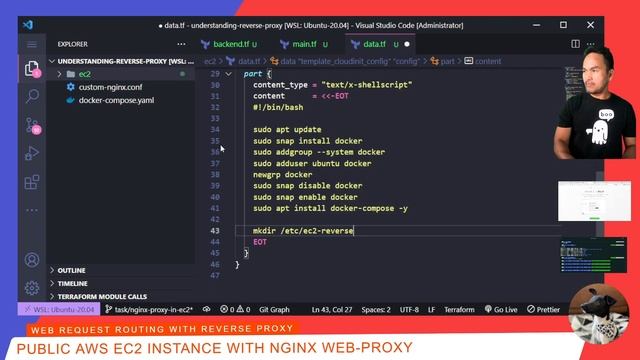Fold the part block at line 29
Viewport: 640px width, 360px height.
pos(229,74)
